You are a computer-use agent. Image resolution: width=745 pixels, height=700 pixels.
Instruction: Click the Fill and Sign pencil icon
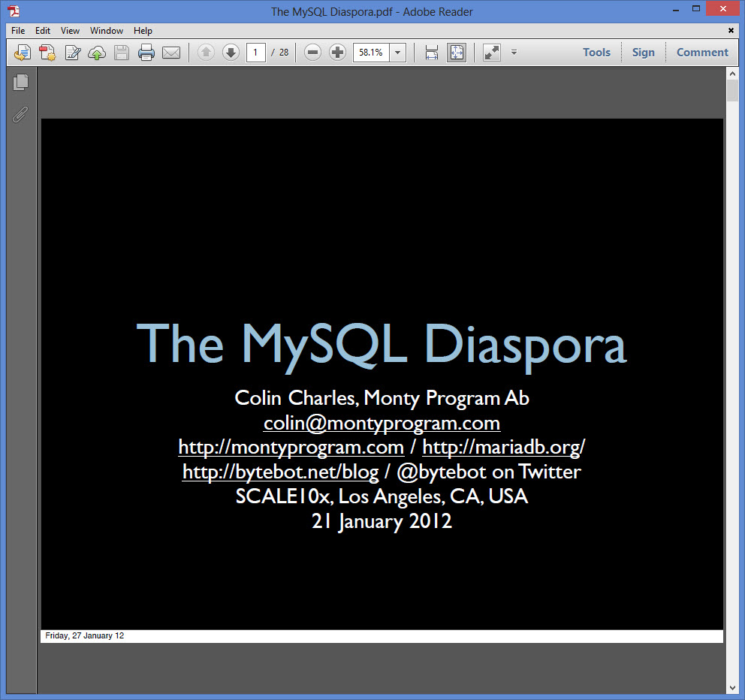coord(72,53)
